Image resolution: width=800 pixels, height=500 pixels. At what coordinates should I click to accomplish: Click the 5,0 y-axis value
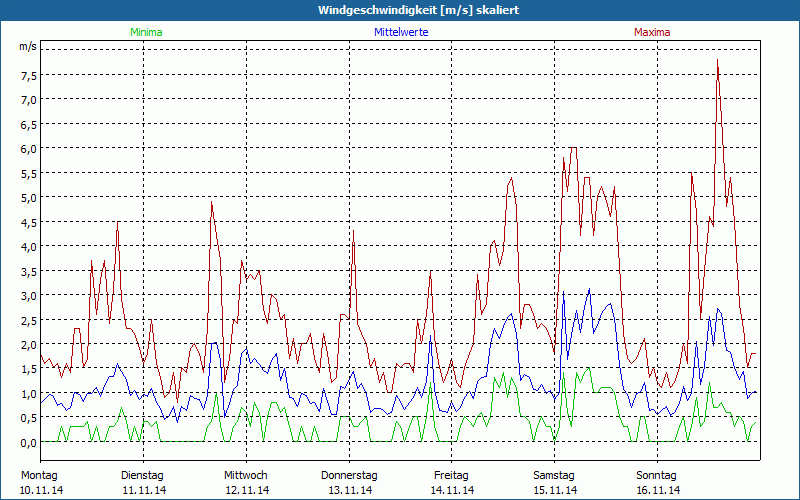pos(27,197)
